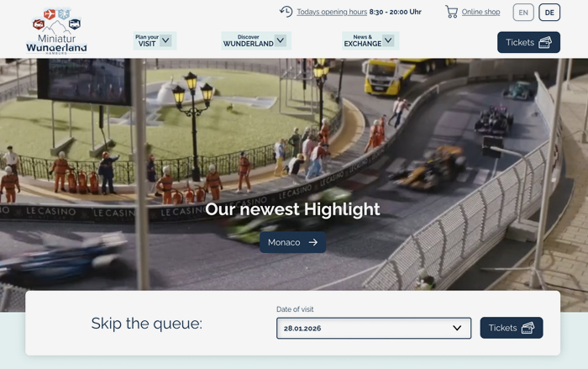Click the ticket icon in header Tickets button
Viewport: 588px width, 369px height.
click(x=545, y=42)
